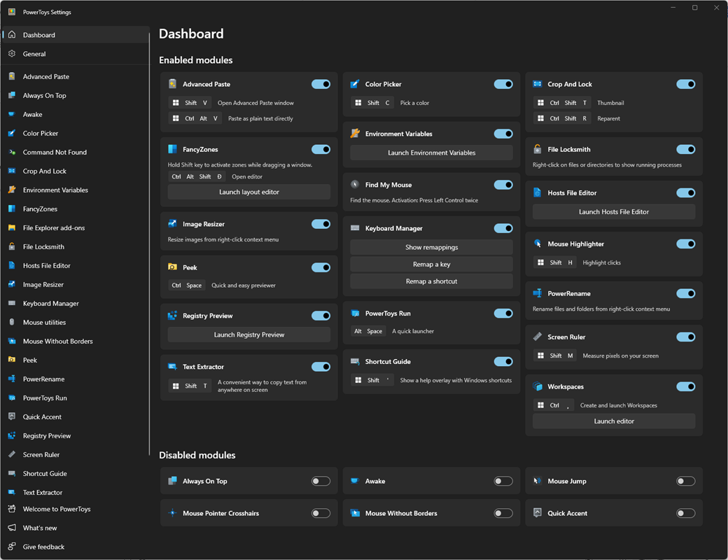Open Screen Ruler from the sidebar icon
728x560 pixels.
point(12,454)
